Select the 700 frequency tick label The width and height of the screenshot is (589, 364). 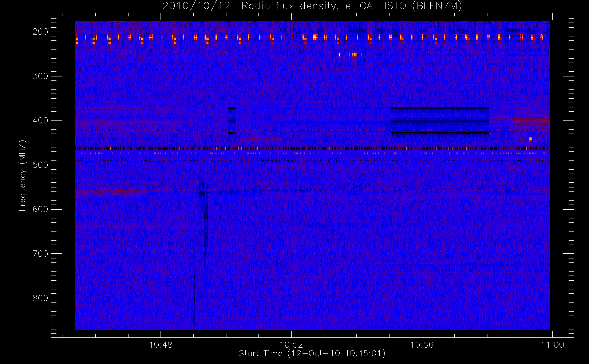[40, 254]
